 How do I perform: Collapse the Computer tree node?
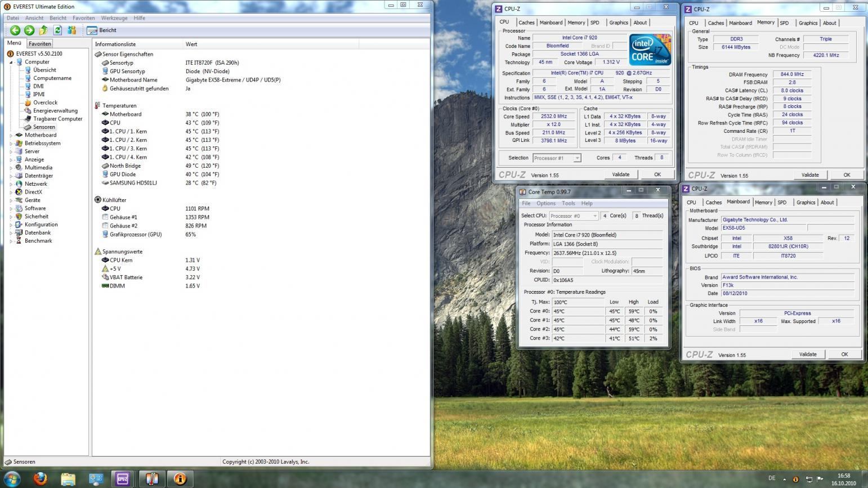click(11, 62)
